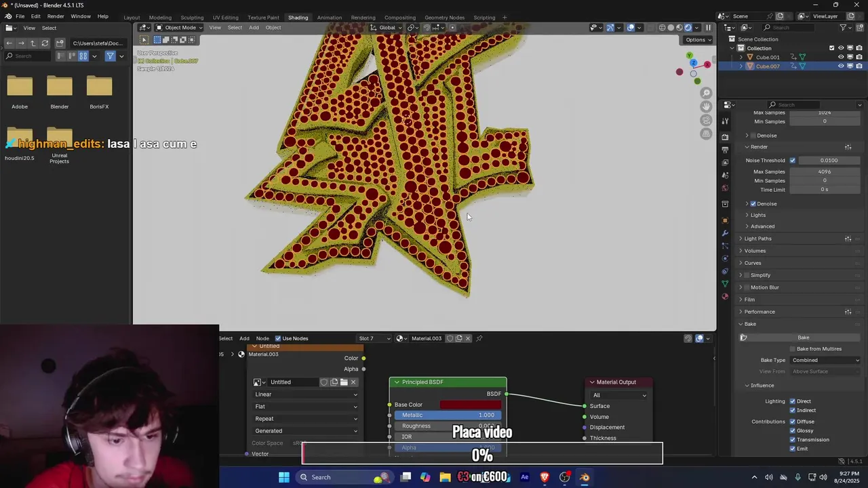Open the Object Mode dropdown

[x=178, y=28]
